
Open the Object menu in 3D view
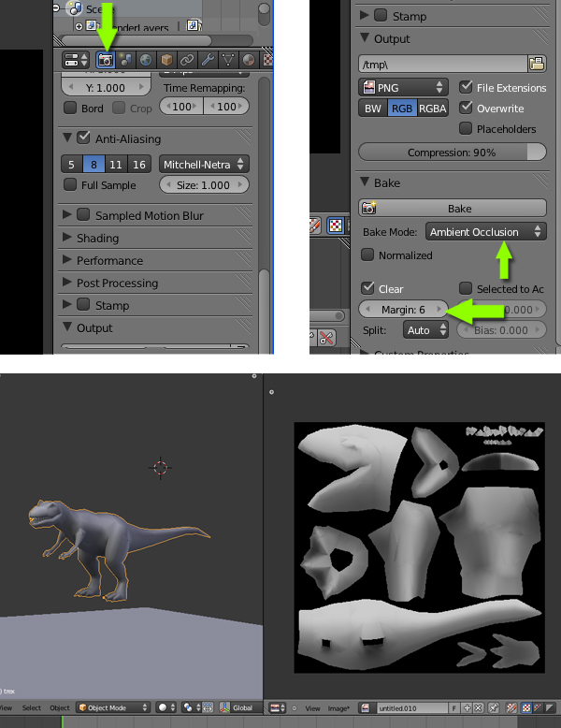coord(60,707)
